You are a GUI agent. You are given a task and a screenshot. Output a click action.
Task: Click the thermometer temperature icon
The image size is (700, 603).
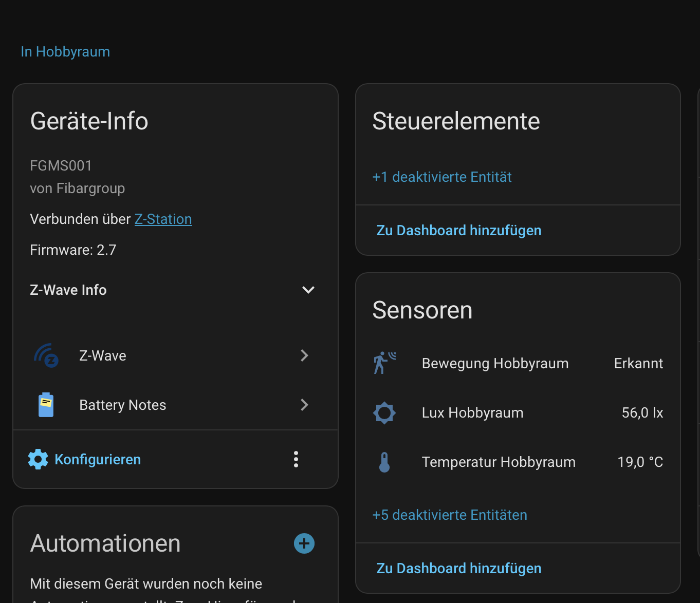[x=384, y=462]
